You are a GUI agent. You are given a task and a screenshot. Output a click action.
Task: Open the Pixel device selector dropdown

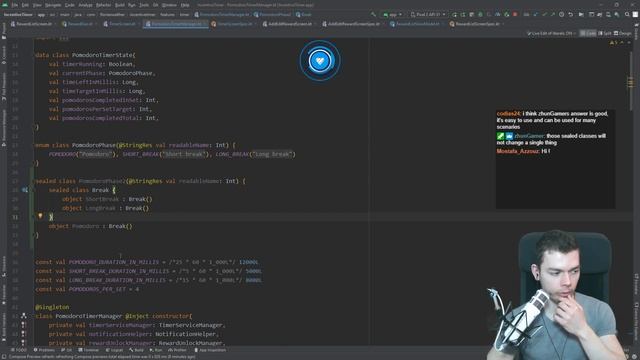[x=428, y=14]
